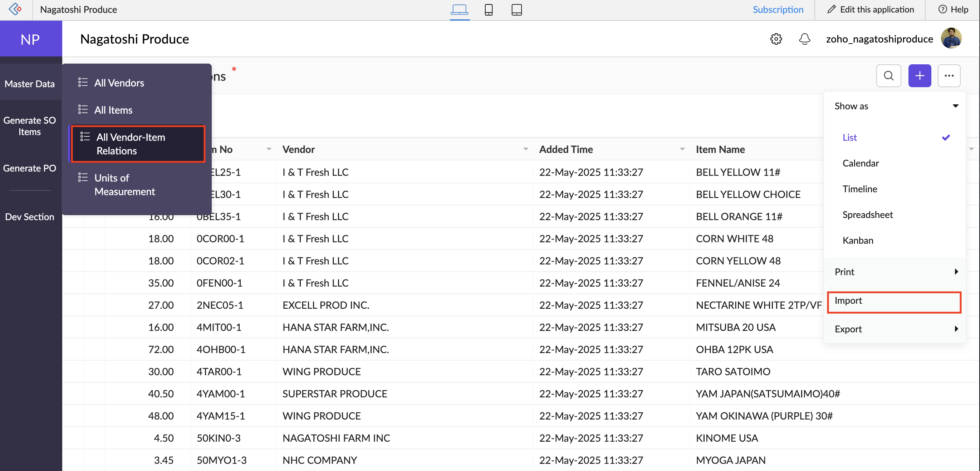Click the Vendor column header
The image size is (980, 471).
(x=298, y=149)
